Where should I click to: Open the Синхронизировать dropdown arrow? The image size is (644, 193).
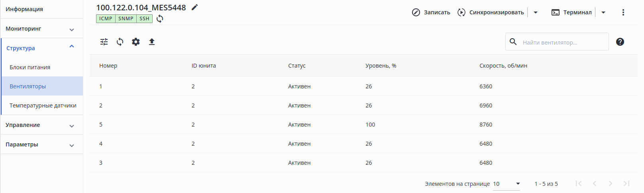(536, 12)
